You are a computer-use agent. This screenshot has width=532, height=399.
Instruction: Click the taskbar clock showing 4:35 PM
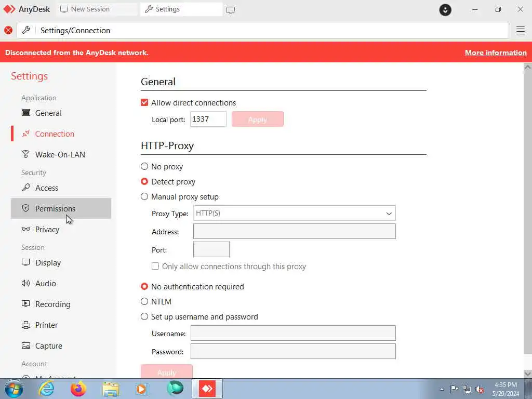click(506, 389)
